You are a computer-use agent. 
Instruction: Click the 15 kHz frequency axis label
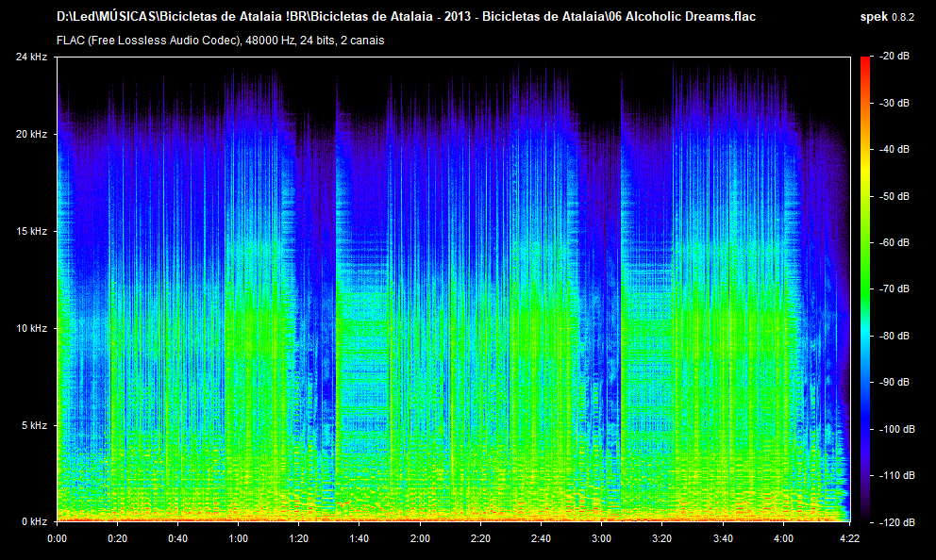(31, 231)
